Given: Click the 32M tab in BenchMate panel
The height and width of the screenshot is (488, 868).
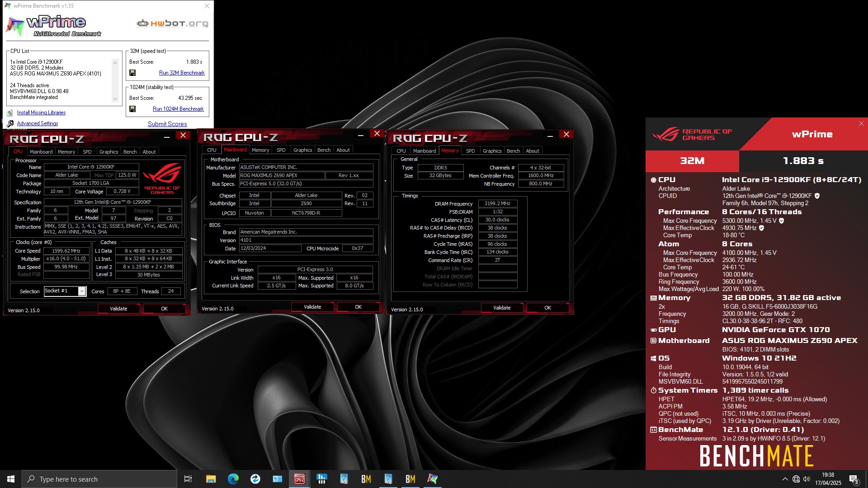Looking at the screenshot, I should [x=692, y=161].
